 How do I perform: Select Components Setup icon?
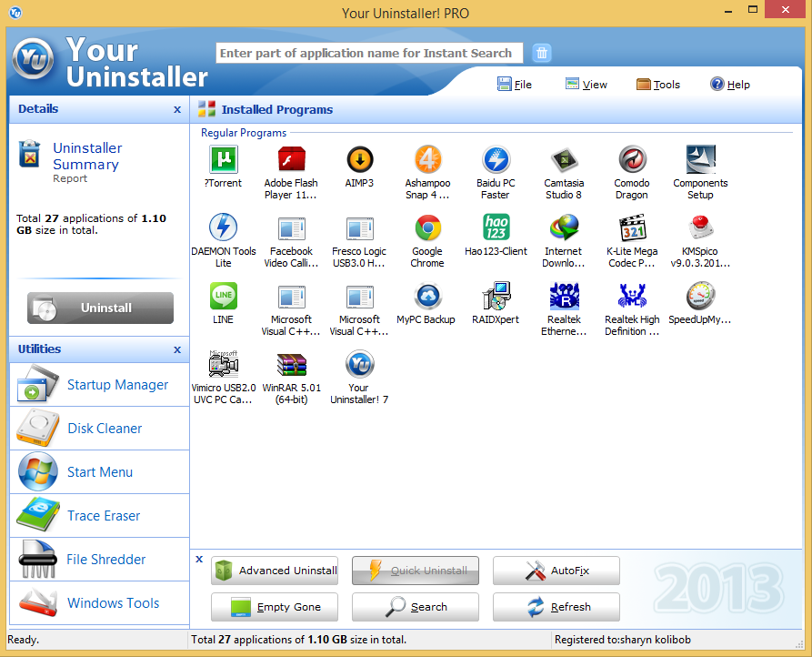701,159
